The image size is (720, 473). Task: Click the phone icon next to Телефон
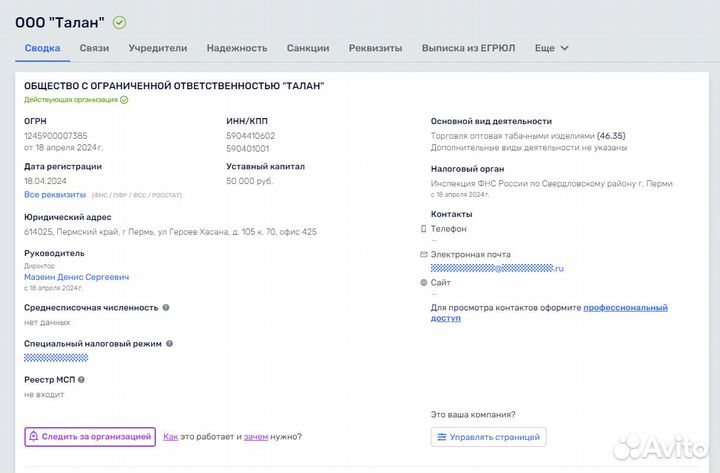(424, 229)
